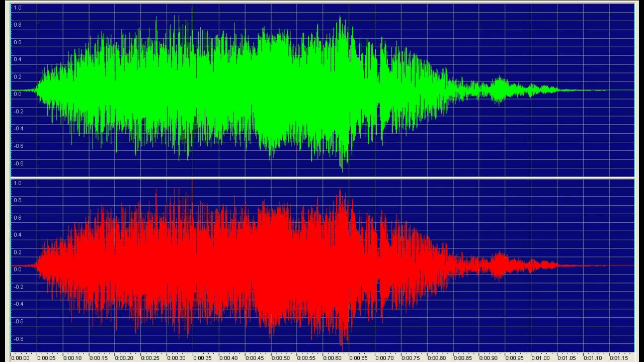Viewport: 644px width, 362px height.
Task: Click the green channel's 0.4 amplitude label
Action: [x=17, y=59]
